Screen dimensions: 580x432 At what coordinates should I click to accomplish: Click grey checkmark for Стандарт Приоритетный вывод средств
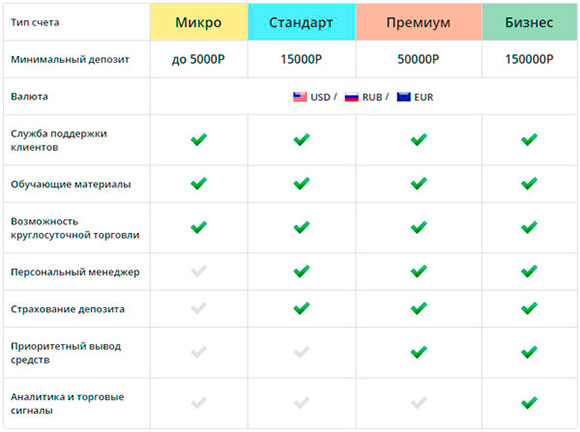point(301,352)
